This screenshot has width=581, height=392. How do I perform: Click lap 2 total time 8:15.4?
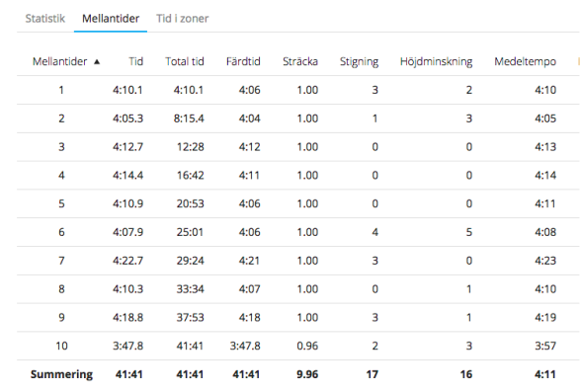[189, 118]
